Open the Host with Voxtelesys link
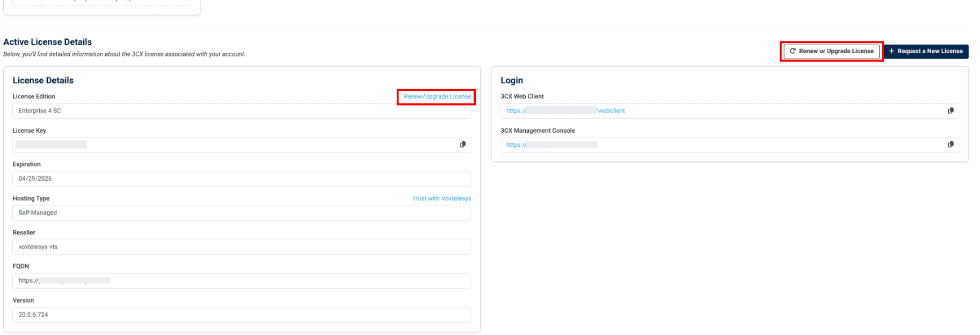Screen dimensions: 980x335 point(442,198)
